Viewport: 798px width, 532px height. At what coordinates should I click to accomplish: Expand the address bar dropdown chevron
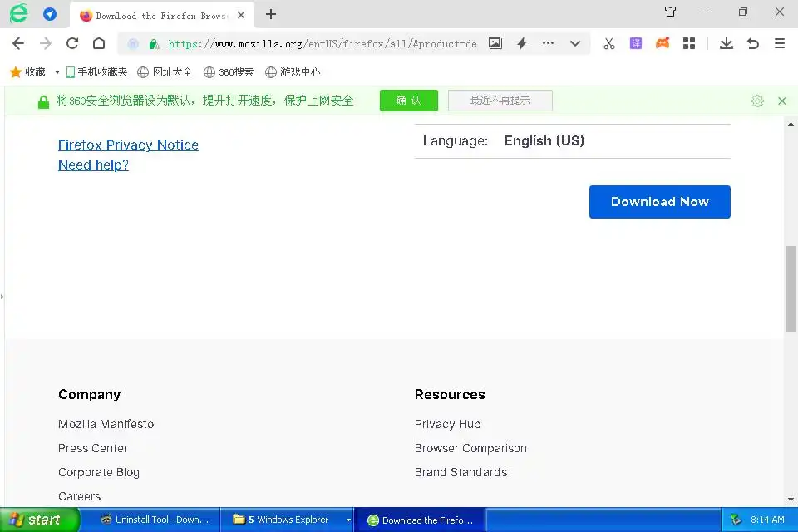point(575,44)
